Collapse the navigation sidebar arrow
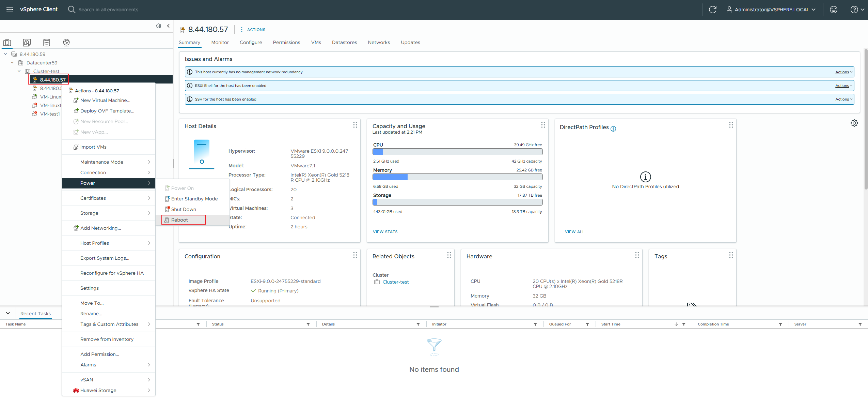Image resolution: width=868 pixels, height=409 pixels. pos(168,26)
